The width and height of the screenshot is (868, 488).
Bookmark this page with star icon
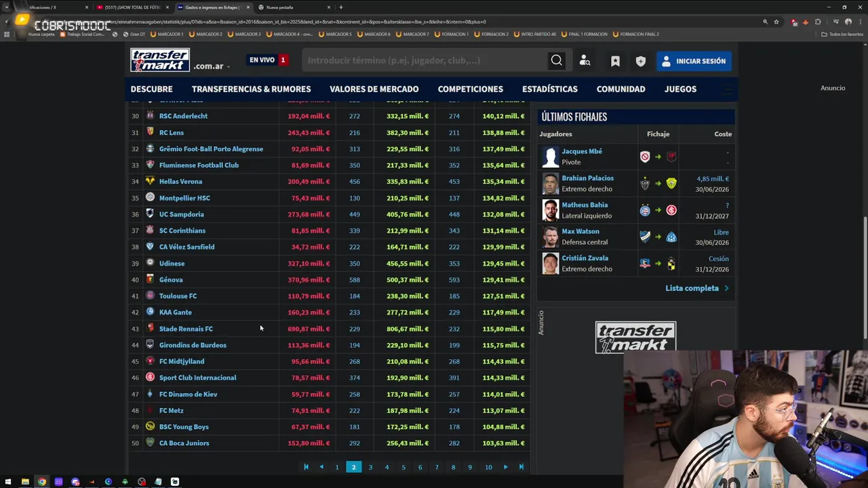(x=776, y=22)
